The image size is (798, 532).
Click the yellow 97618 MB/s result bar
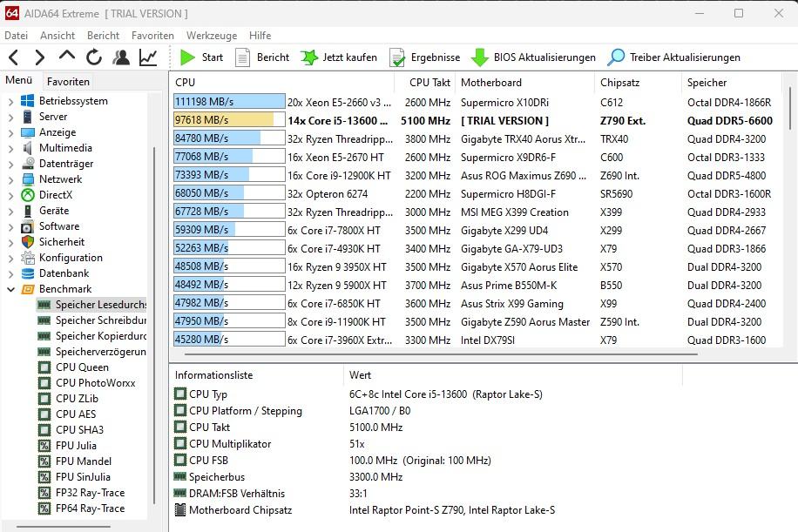pos(229,120)
